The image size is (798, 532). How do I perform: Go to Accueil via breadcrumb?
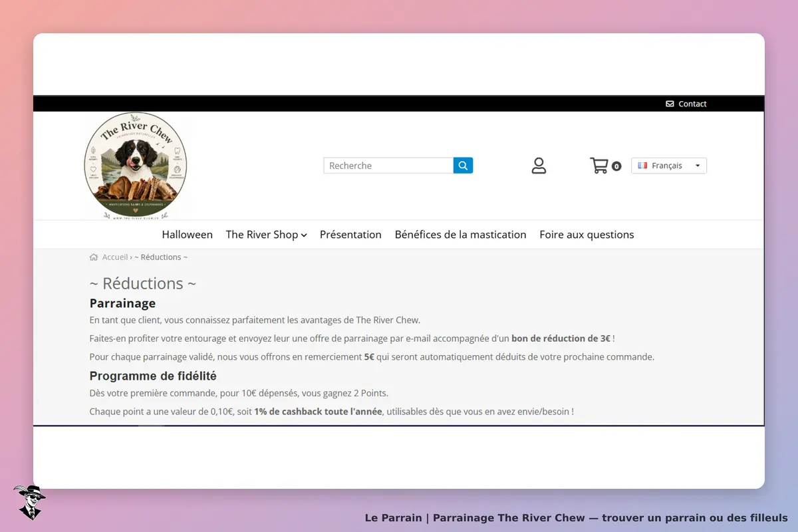115,257
